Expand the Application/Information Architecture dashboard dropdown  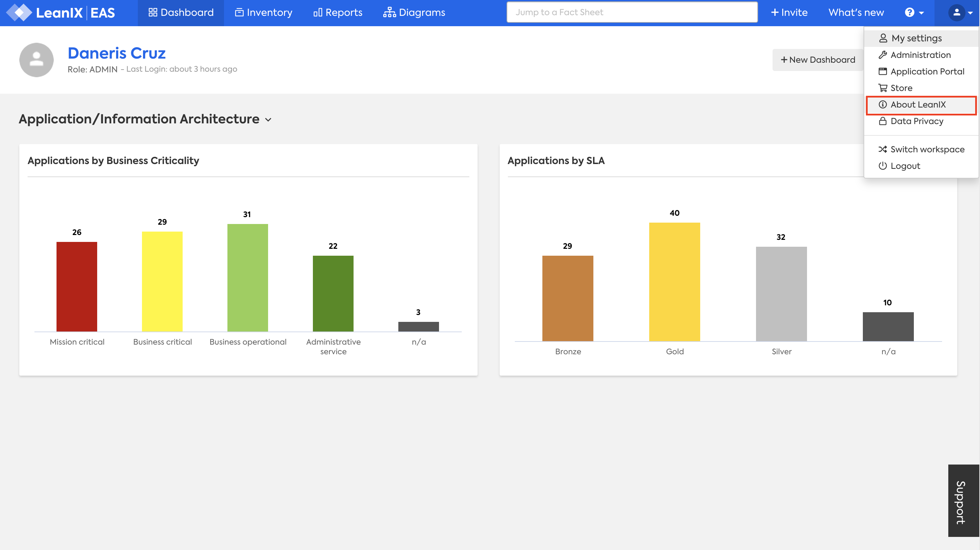268,120
